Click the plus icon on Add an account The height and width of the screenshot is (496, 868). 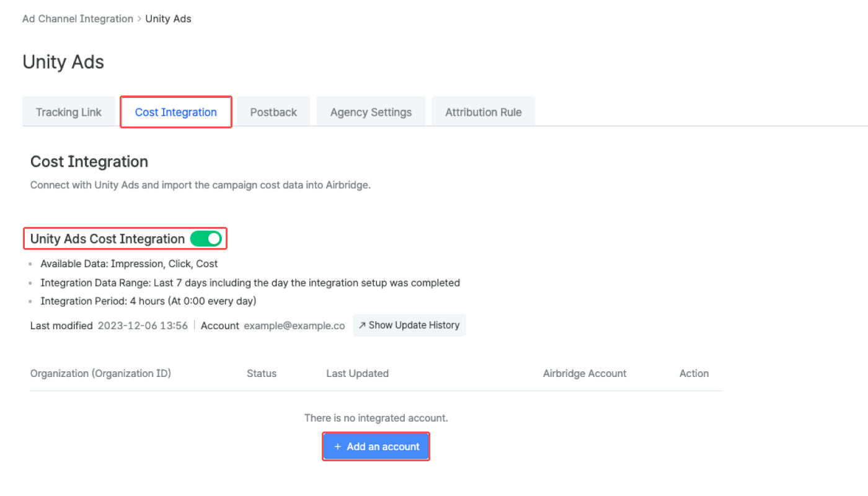(337, 446)
